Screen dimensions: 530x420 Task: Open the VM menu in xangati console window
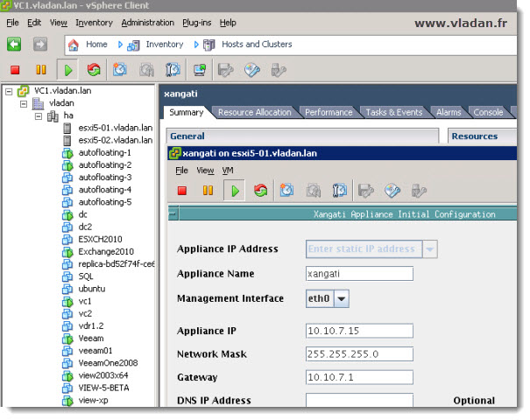click(x=228, y=171)
